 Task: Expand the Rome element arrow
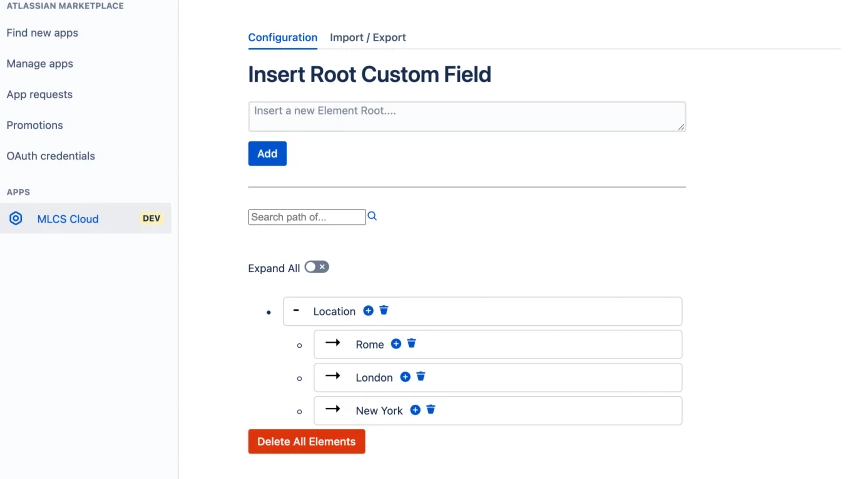click(x=333, y=343)
